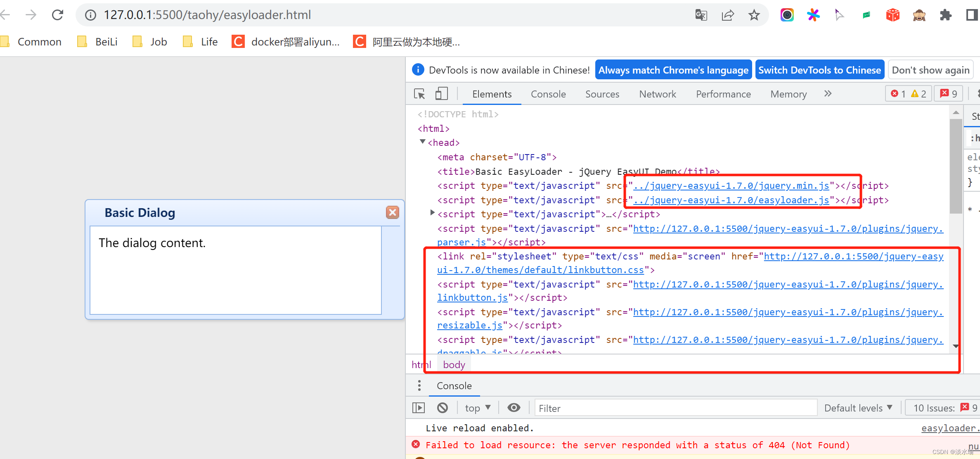
Task: Open the Extensions puzzle piece menu
Action: [x=945, y=15]
